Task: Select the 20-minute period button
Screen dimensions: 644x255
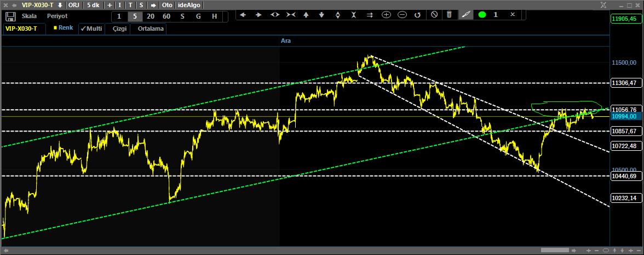Action: [151, 16]
